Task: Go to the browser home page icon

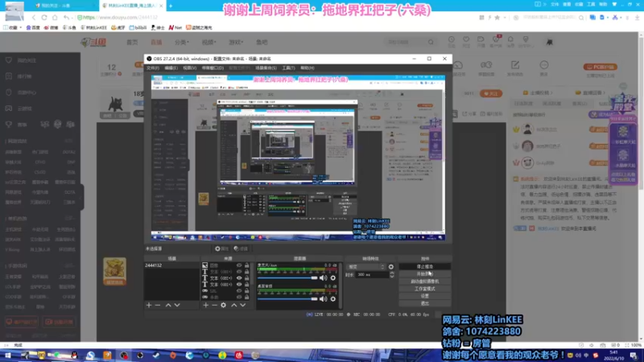Action: tap(55, 18)
